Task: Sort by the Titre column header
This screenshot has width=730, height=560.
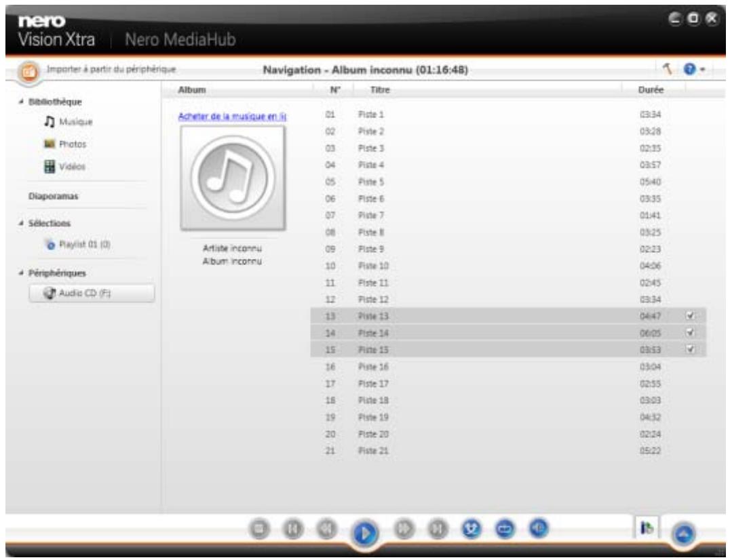Action: pos(380,89)
